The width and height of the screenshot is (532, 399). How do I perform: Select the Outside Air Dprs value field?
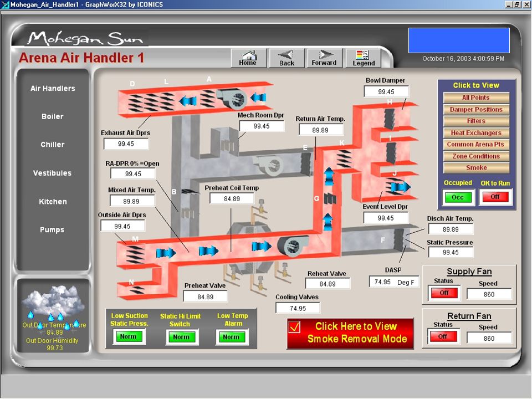point(122,226)
